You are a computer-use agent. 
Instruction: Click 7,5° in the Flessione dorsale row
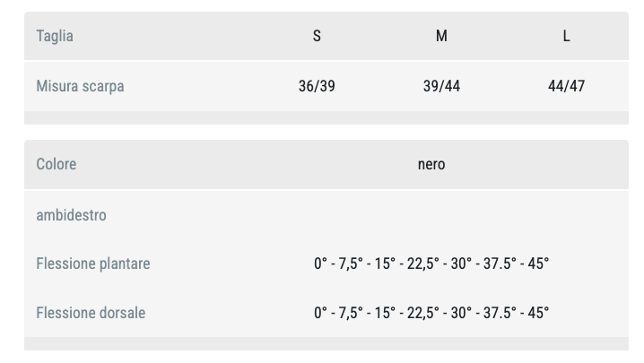[351, 314]
